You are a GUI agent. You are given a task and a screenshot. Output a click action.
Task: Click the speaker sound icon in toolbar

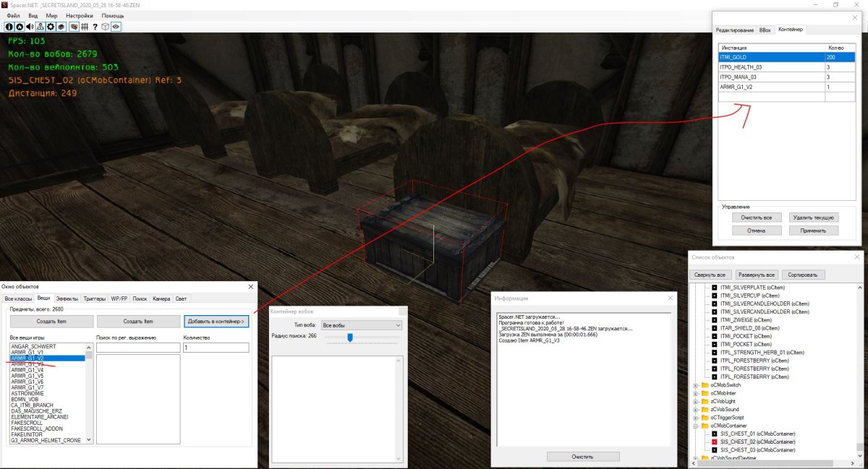point(30,26)
